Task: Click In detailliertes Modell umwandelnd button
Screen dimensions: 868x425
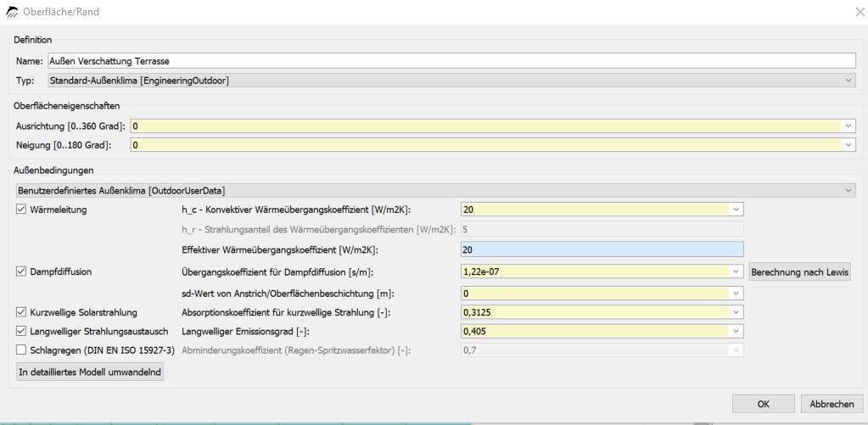Action: [x=90, y=372]
